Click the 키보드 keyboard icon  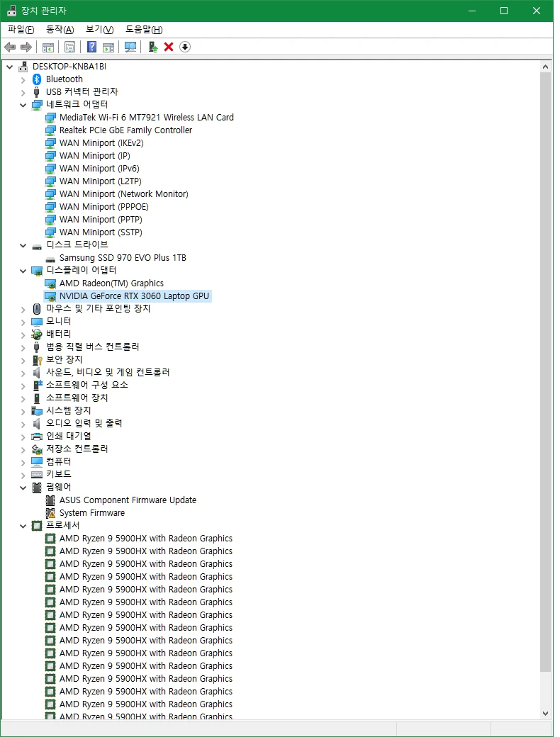(x=37, y=474)
